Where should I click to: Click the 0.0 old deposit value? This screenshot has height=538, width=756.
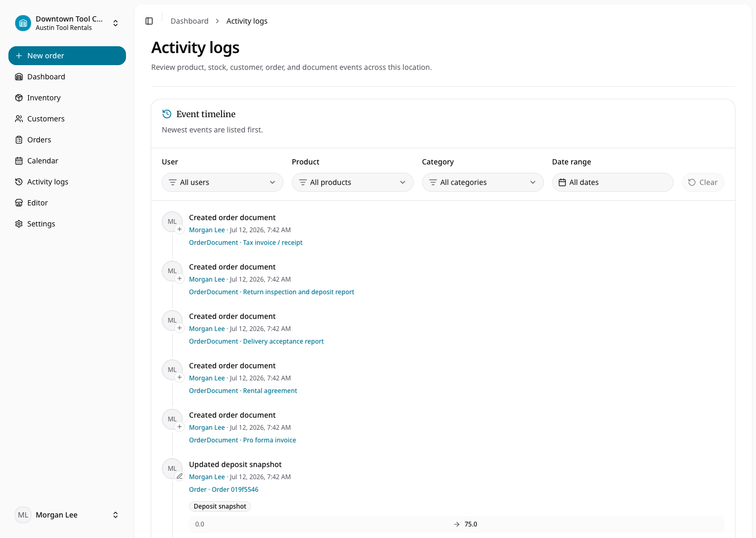[199, 524]
